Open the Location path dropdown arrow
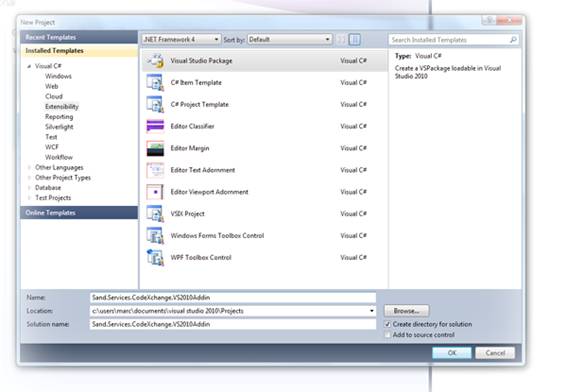This screenshot has width=567, height=392. pos(372,311)
